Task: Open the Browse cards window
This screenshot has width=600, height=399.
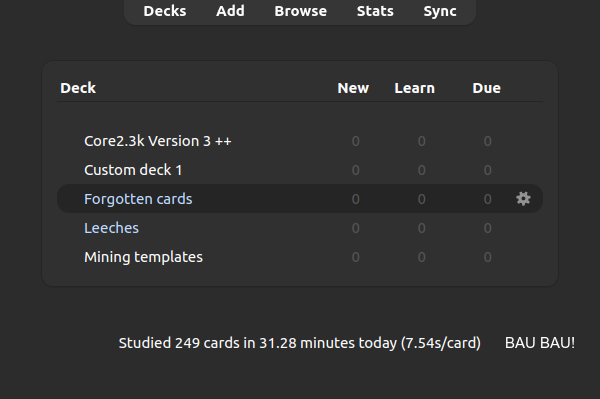Action: 300,11
